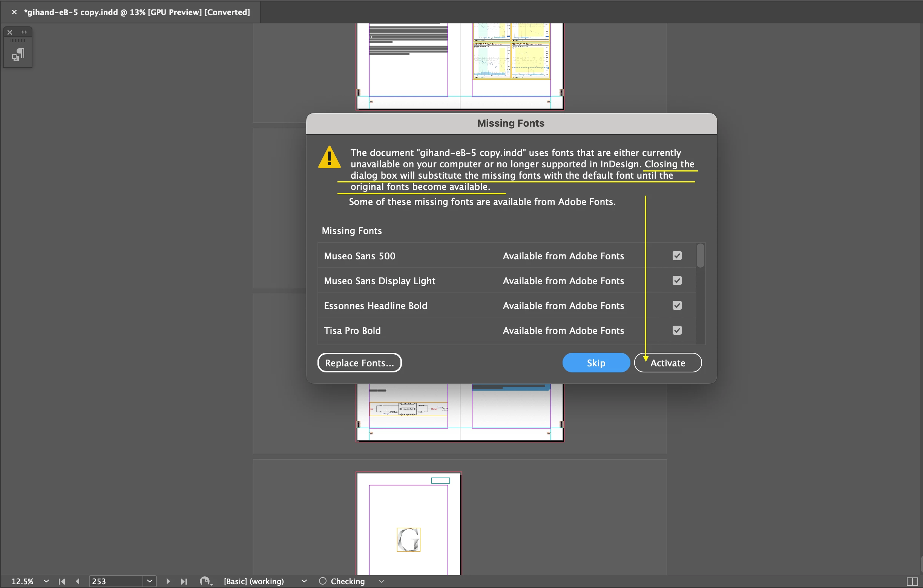Go to next page arrow in status bar

coord(168,581)
